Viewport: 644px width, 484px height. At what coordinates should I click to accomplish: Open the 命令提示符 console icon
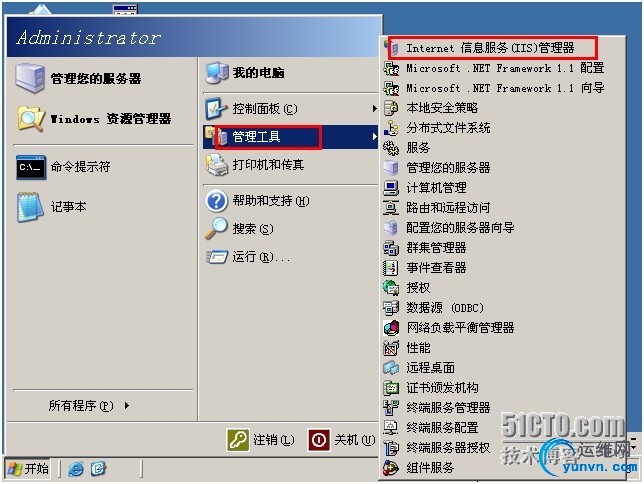pos(31,167)
